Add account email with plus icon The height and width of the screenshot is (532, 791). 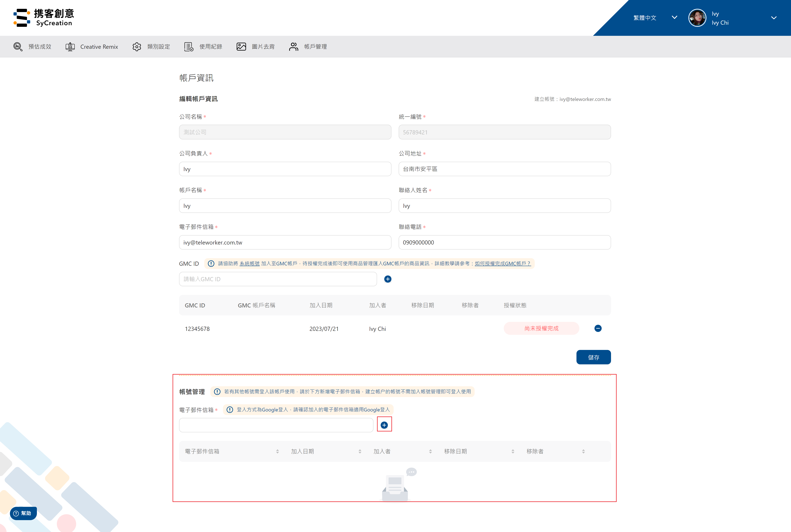[384, 425]
